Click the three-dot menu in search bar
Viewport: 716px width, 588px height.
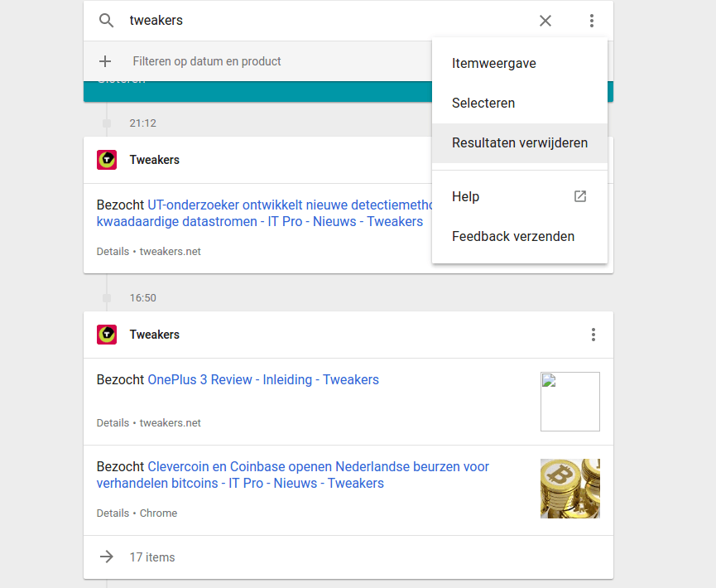592,21
